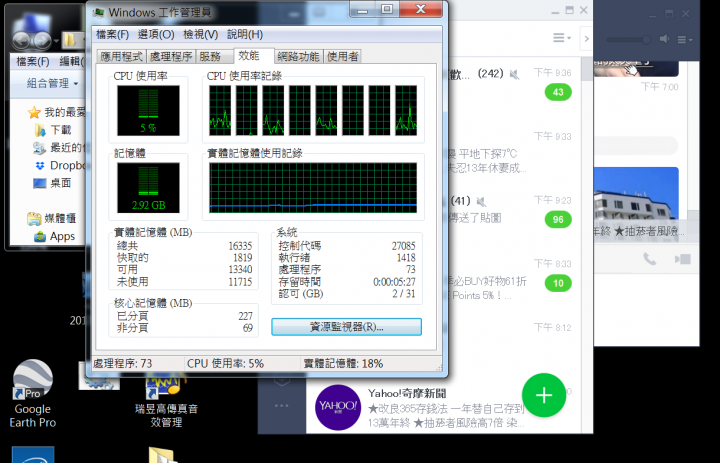Screen dimensions: 720x463
Task: Click the 處理程序: 73 status bar text
Action: click(x=123, y=364)
